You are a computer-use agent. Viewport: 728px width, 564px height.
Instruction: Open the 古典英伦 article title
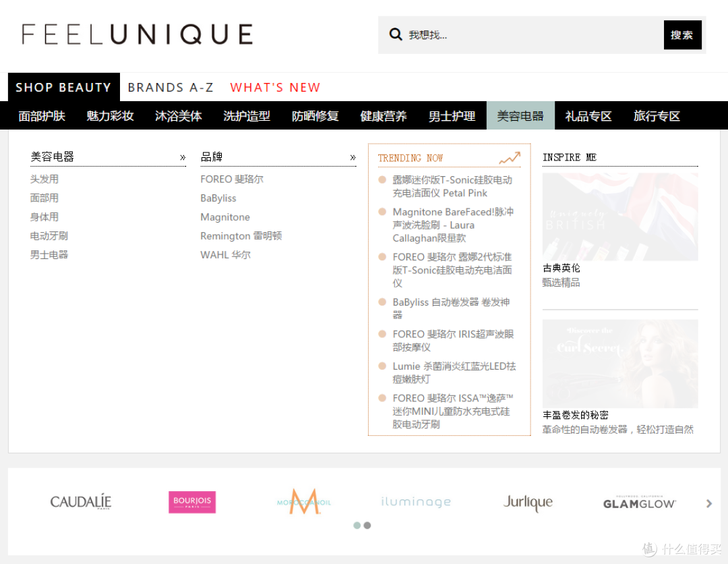pos(562,268)
